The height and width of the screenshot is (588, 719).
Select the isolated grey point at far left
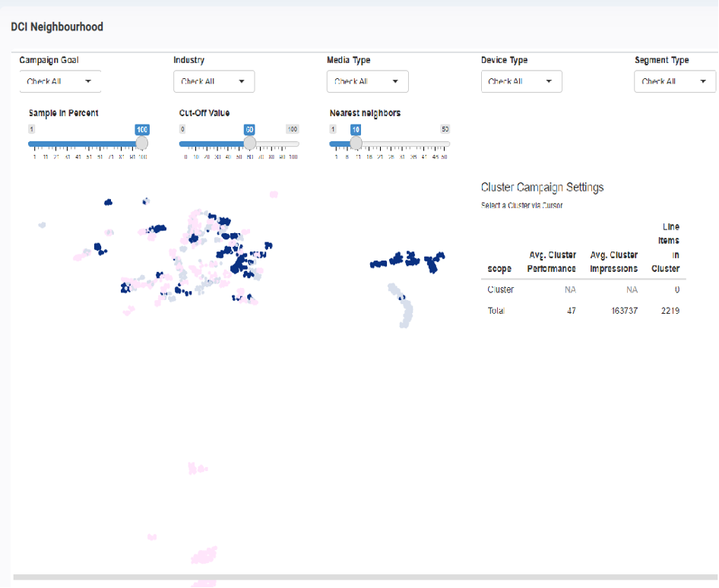click(43, 225)
